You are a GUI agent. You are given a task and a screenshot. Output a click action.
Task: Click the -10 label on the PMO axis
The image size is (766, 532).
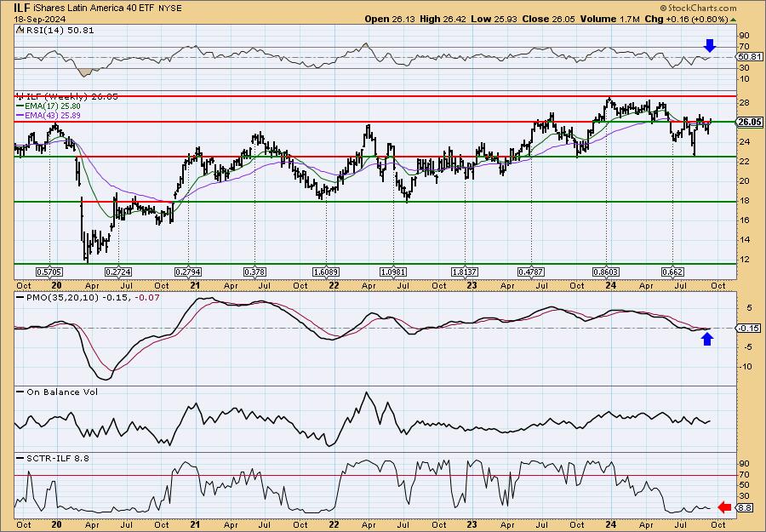[746, 366]
